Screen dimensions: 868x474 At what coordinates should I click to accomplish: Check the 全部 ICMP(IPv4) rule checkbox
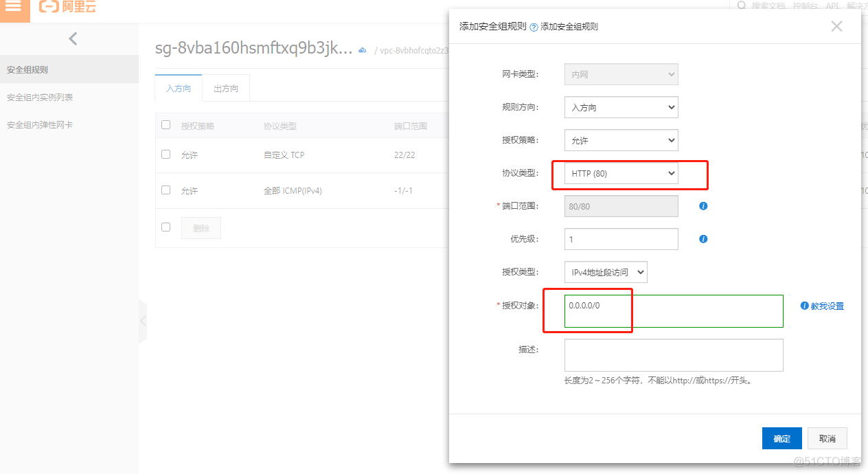[x=165, y=190]
